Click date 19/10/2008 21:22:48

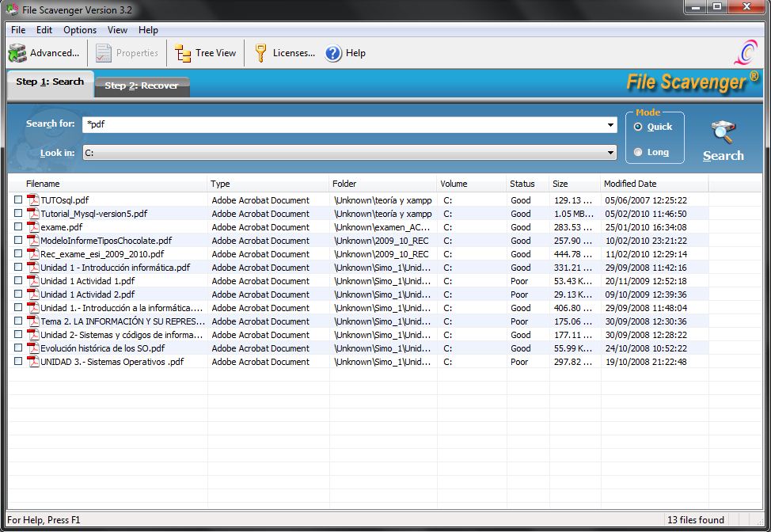click(x=646, y=362)
